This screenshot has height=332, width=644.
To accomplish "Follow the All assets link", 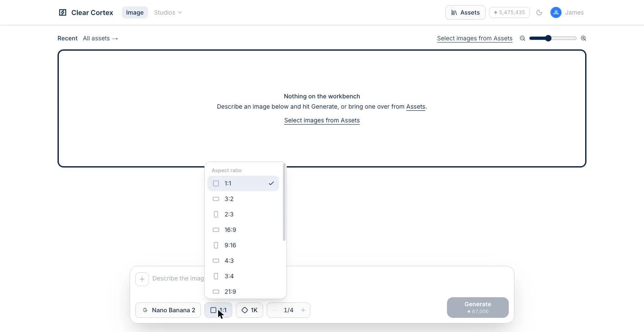I will 100,38.
